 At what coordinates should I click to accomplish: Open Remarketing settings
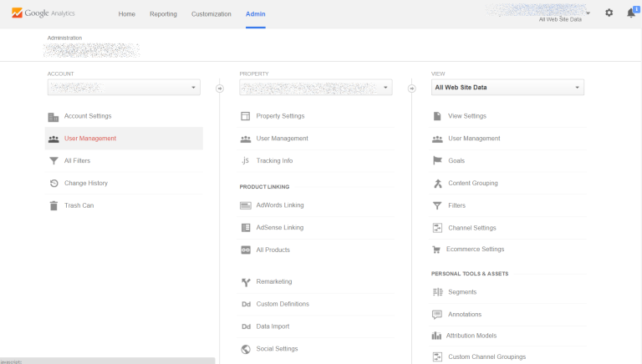tap(274, 282)
